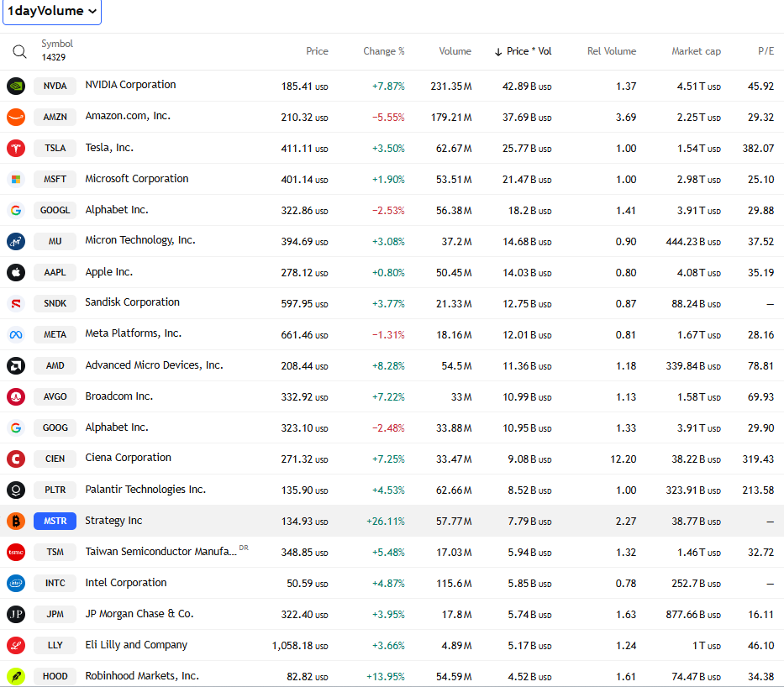Viewport: 784px width, 687px height.
Task: Click Strategy Inc +26.11% change value
Action: [x=386, y=521]
